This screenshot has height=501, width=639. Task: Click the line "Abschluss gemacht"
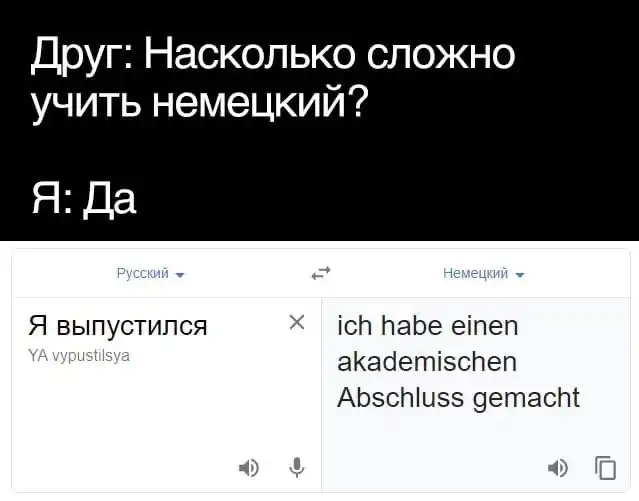(458, 397)
